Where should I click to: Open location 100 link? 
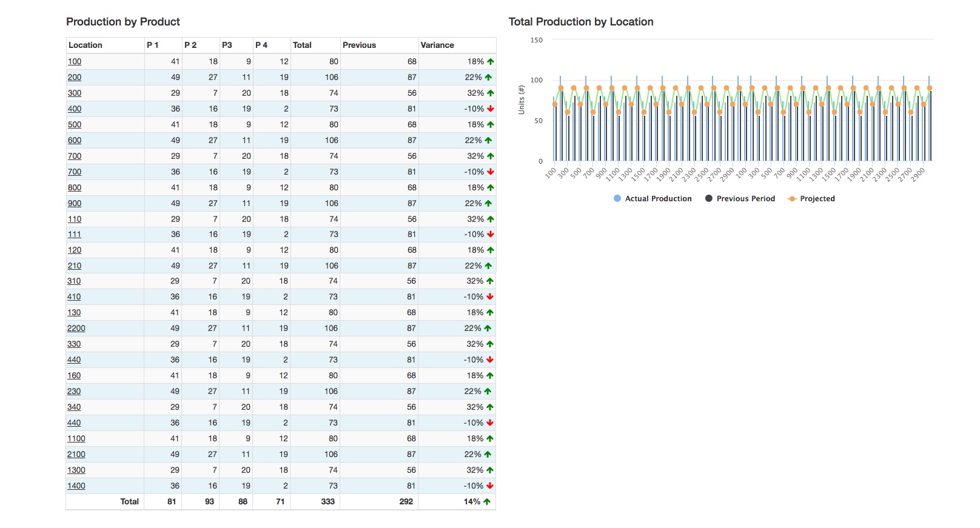tap(75, 61)
